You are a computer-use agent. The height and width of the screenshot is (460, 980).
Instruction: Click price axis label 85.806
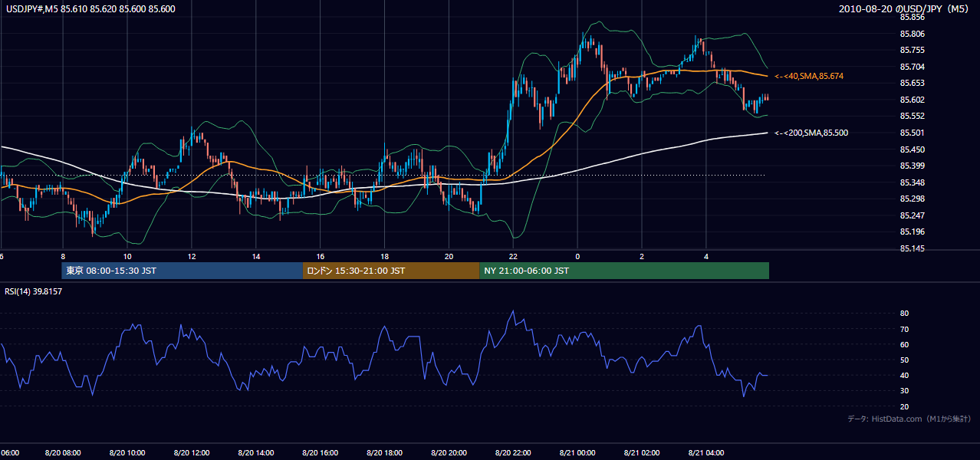coord(913,34)
